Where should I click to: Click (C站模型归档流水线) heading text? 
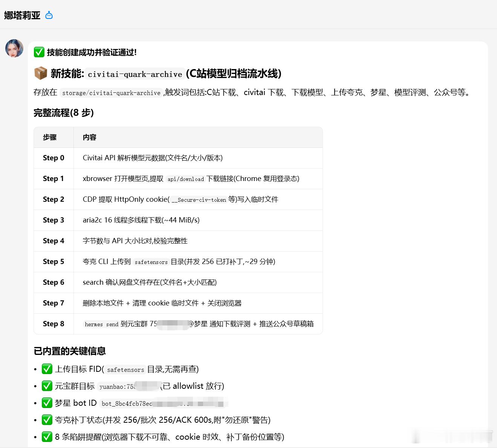tap(234, 74)
